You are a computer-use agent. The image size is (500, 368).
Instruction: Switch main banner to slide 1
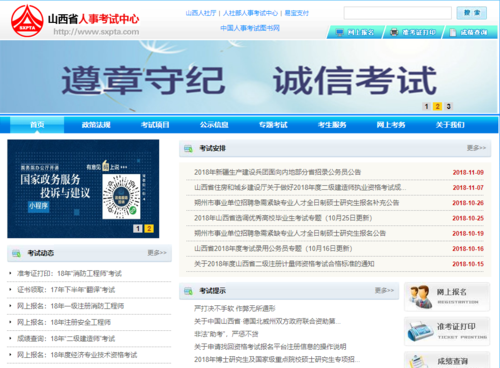(426, 106)
